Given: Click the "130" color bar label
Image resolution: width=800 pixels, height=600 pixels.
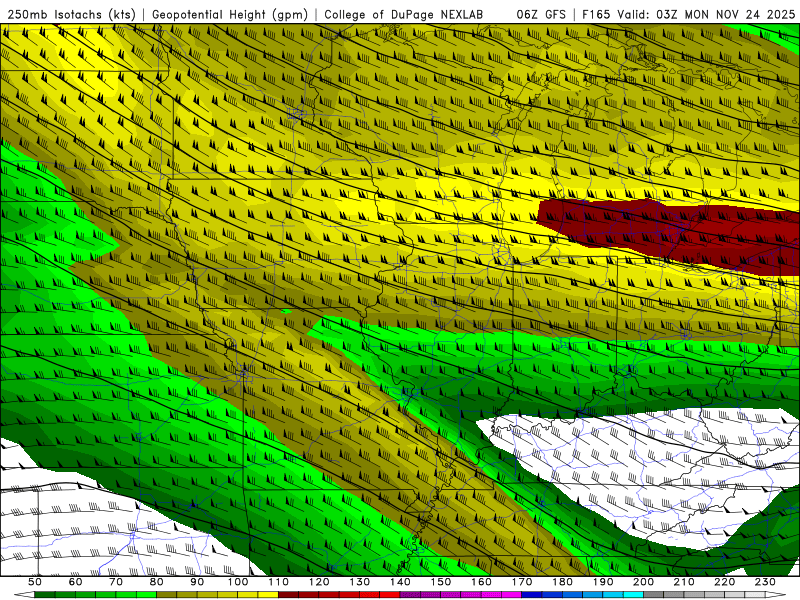Looking at the screenshot, I should coord(360,582).
